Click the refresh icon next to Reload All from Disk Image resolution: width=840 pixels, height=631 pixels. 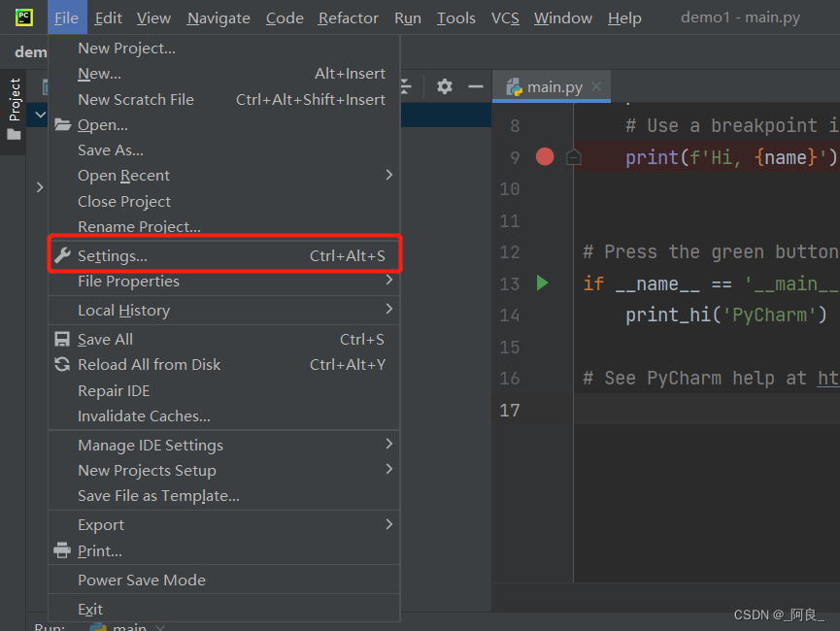[x=60, y=364]
